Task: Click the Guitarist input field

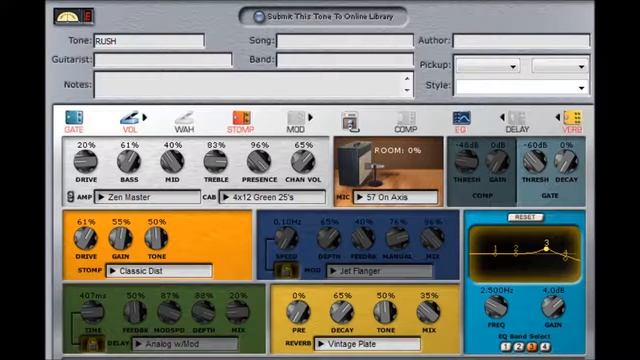Action: (x=163, y=60)
